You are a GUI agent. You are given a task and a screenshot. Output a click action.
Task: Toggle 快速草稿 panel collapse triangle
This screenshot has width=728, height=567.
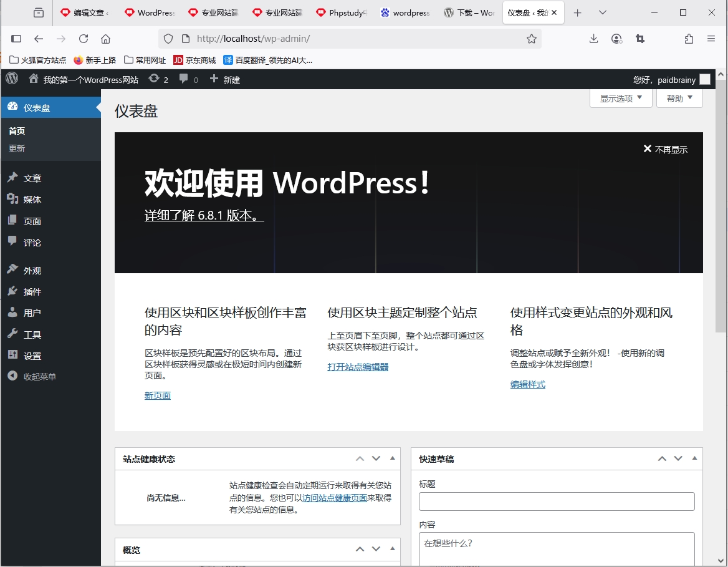pos(694,458)
